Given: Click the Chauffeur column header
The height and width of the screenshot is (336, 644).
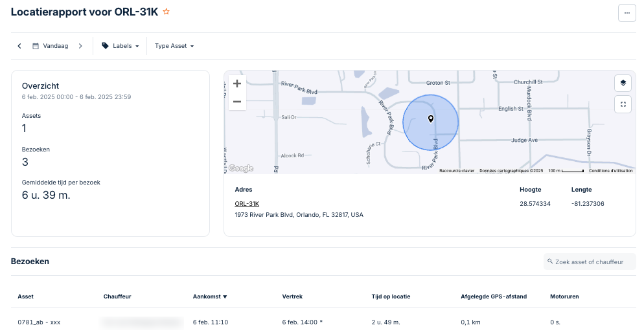Looking at the screenshot, I should pos(117,297).
